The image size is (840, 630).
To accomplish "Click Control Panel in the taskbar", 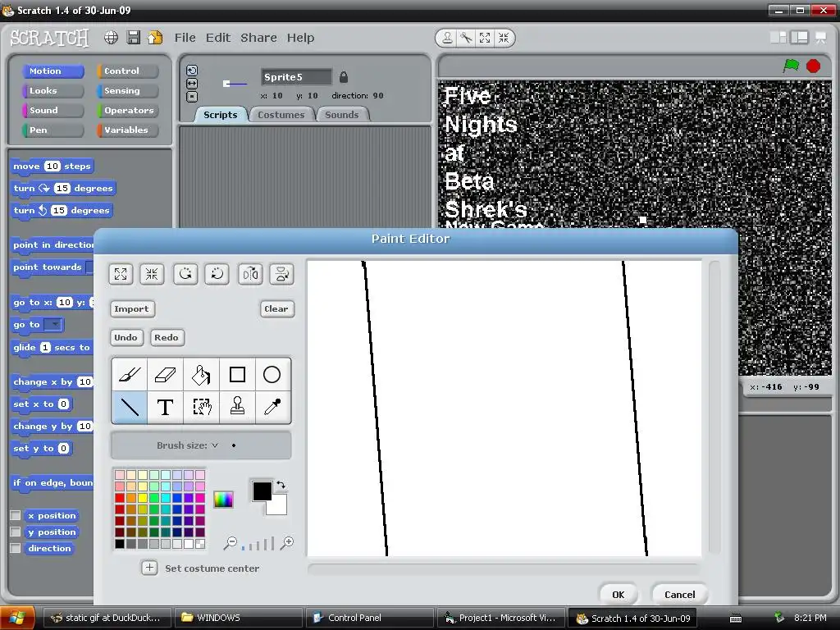I will [368, 618].
